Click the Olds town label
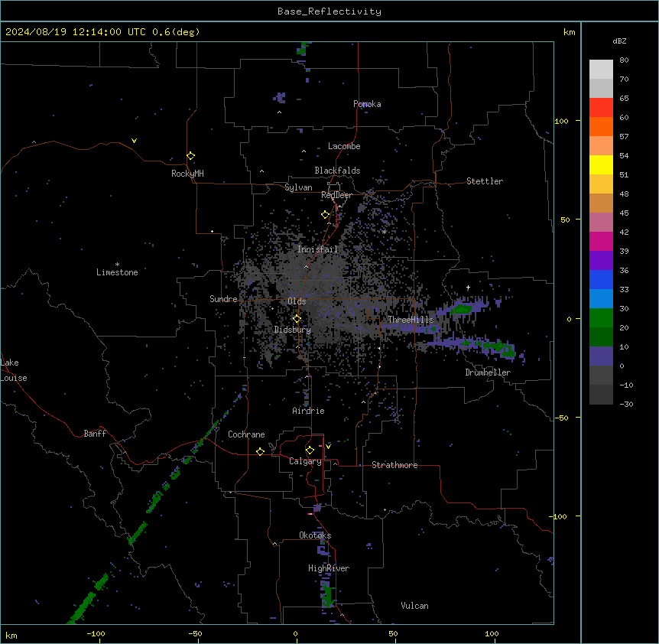Viewport: 659px width, 644px height. (x=297, y=301)
